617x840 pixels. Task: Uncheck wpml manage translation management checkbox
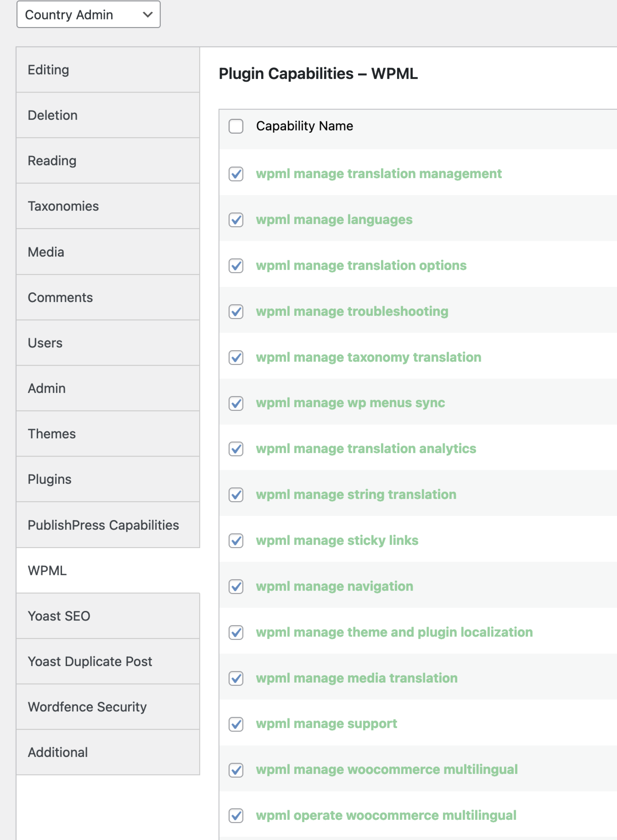pos(236,174)
